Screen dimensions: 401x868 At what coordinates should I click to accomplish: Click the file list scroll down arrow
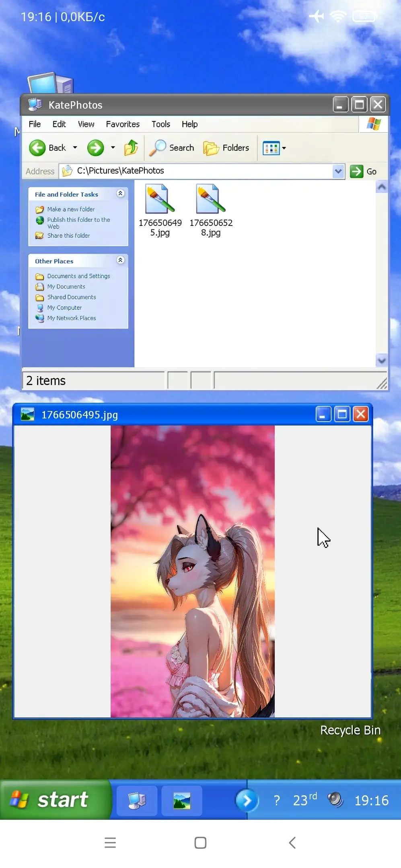(x=382, y=360)
